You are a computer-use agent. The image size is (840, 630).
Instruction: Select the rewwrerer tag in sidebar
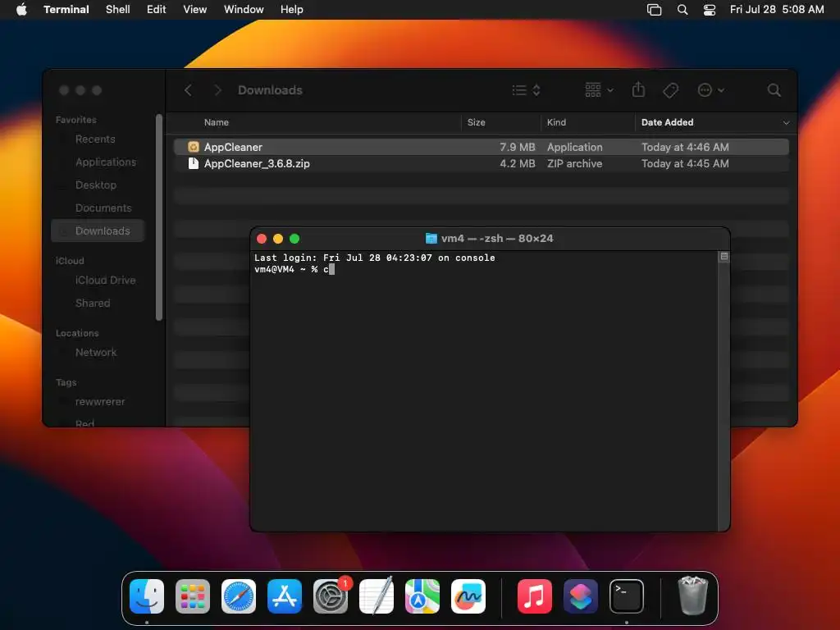[98, 402]
